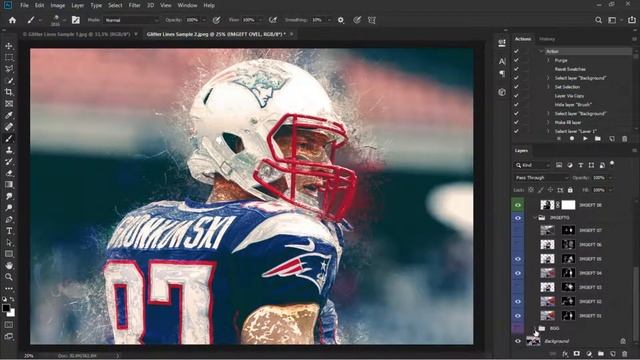Click the Flow value field
Screen dimensions: 640x360
[248, 20]
